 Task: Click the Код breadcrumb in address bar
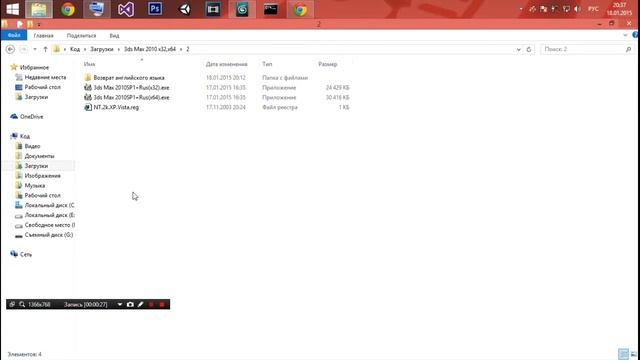(x=75, y=49)
